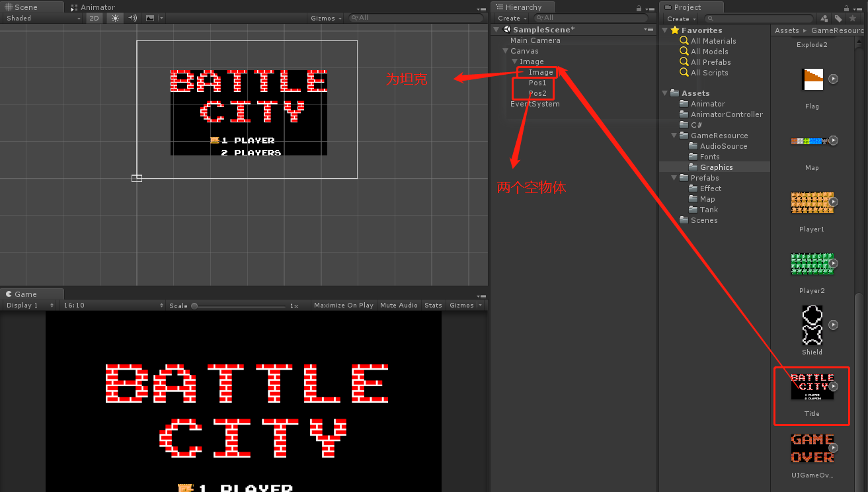Switch to the Animator tab
Screen dimensions: 868x492
pyautogui.click(x=93, y=7)
